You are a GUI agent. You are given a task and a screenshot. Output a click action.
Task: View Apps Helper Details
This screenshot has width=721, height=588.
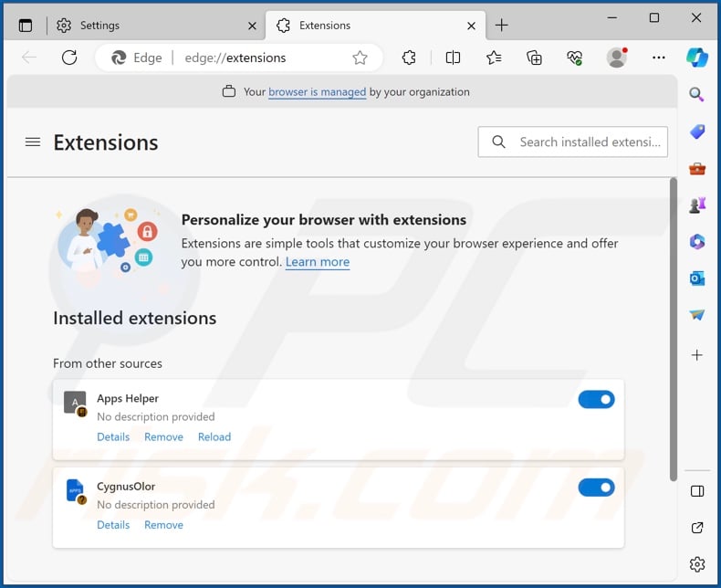coord(113,436)
